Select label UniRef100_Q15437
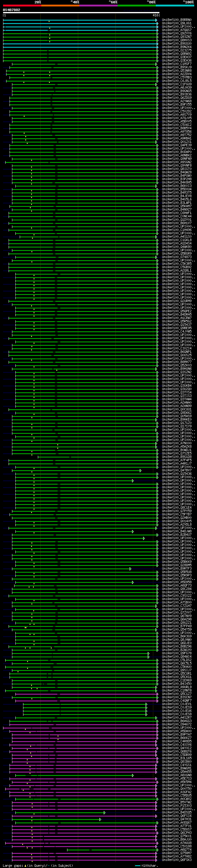 point(177,325)
